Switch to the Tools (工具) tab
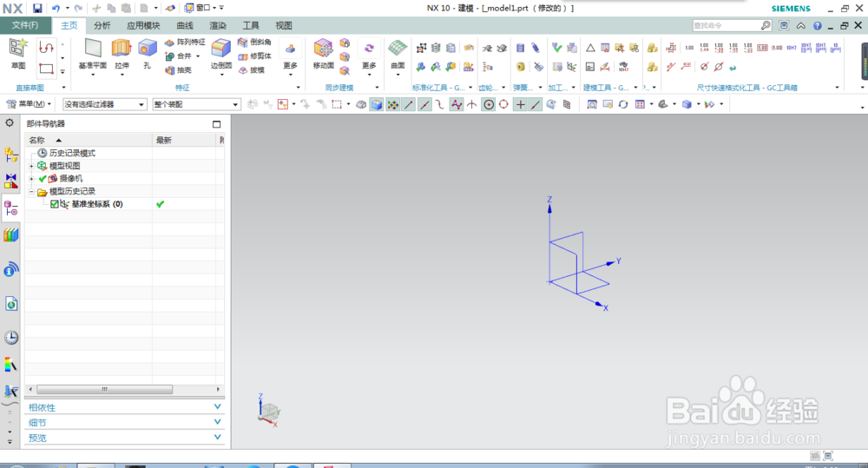 point(251,25)
